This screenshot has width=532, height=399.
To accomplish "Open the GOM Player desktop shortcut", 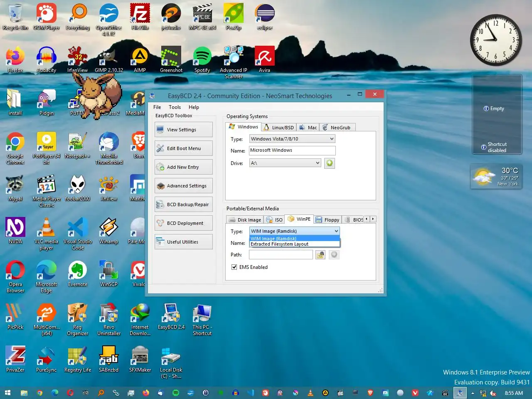I will pos(47,17).
